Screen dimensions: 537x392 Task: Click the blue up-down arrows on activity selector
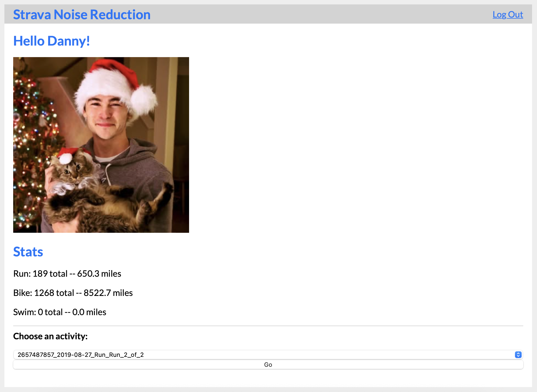pyautogui.click(x=518, y=355)
